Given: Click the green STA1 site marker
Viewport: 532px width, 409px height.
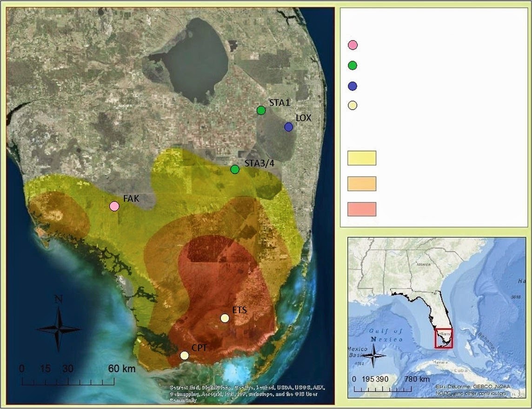Looking at the screenshot, I should tap(261, 110).
